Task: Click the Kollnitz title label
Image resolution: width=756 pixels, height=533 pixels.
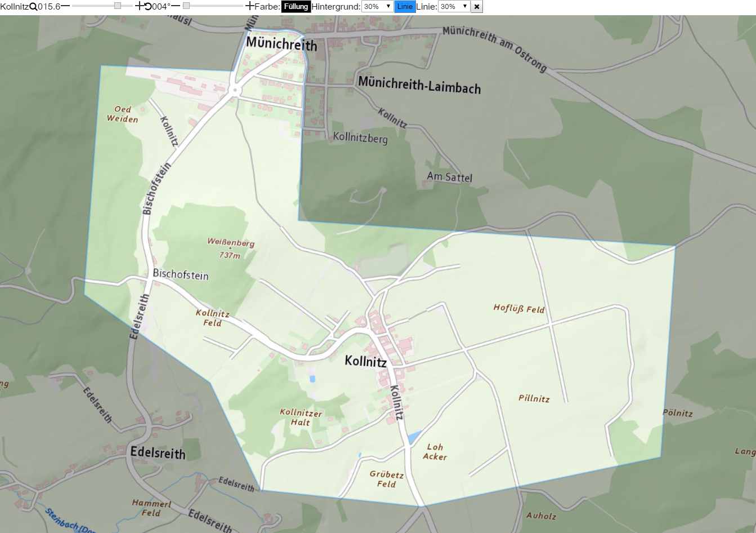Action: pyautogui.click(x=15, y=7)
